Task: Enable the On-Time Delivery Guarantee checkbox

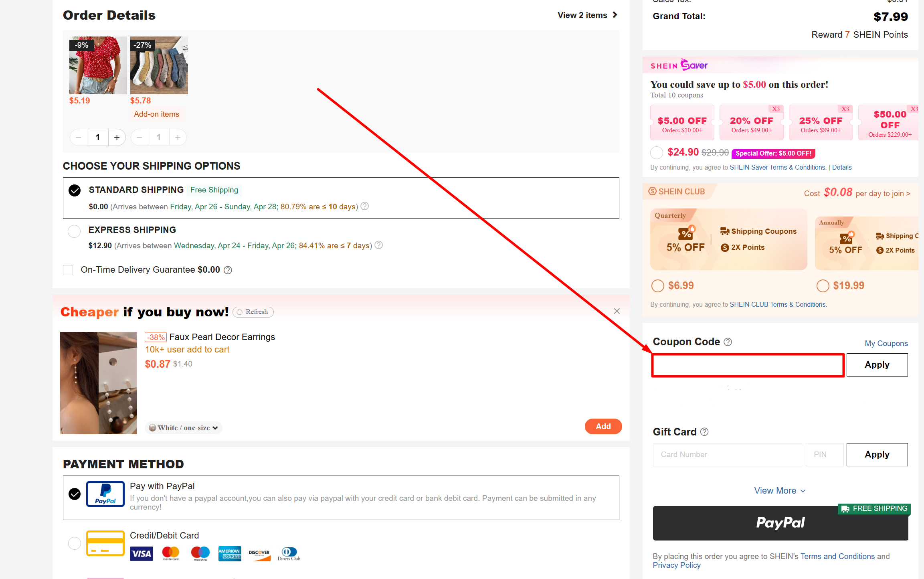Action: coord(68,269)
